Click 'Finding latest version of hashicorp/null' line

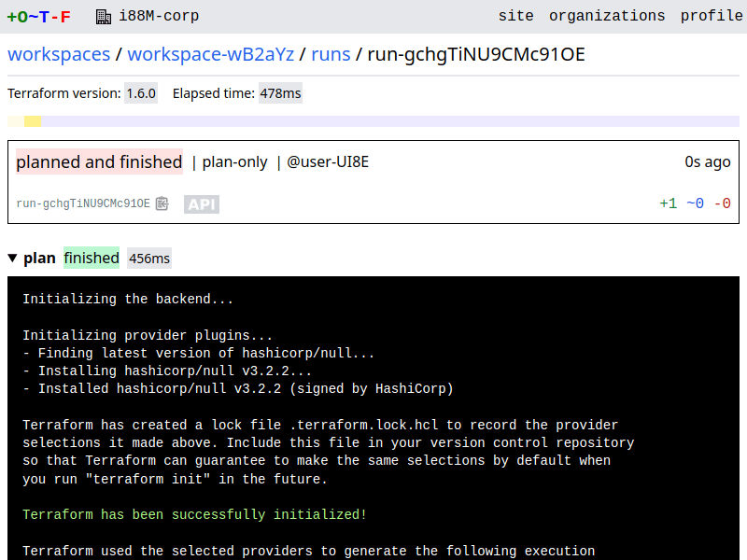click(199, 354)
